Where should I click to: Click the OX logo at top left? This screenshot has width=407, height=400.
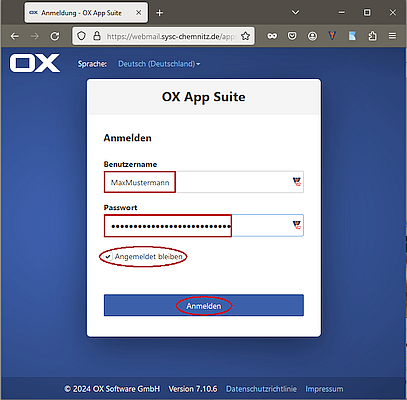point(35,63)
